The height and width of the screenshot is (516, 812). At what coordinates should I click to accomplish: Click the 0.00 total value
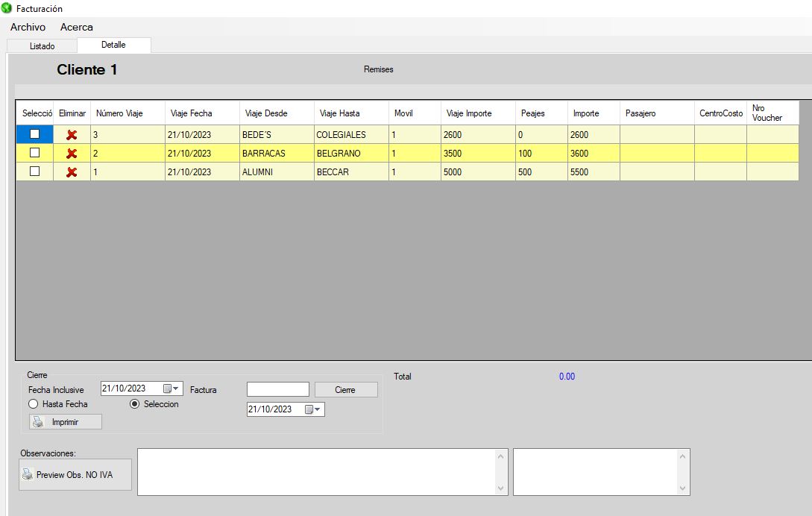(x=567, y=377)
